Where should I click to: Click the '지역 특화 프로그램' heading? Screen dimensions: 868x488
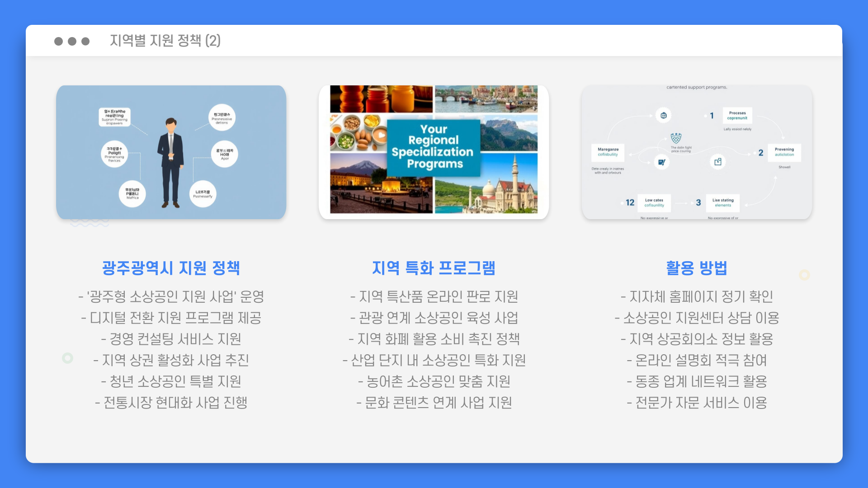coord(434,268)
